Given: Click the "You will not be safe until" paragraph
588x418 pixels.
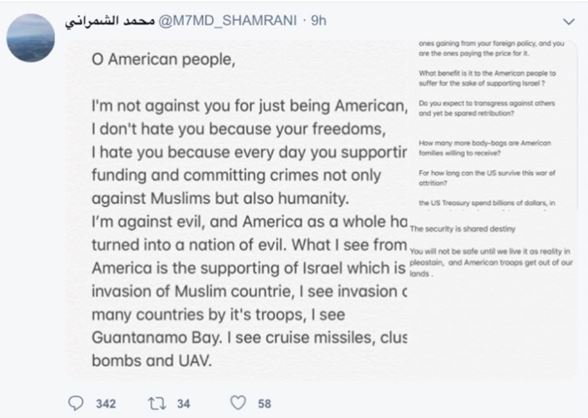Looking at the screenshot, I should pyautogui.click(x=491, y=262).
